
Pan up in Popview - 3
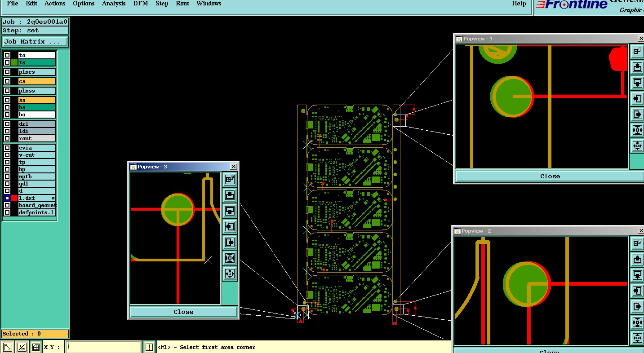(x=230, y=195)
